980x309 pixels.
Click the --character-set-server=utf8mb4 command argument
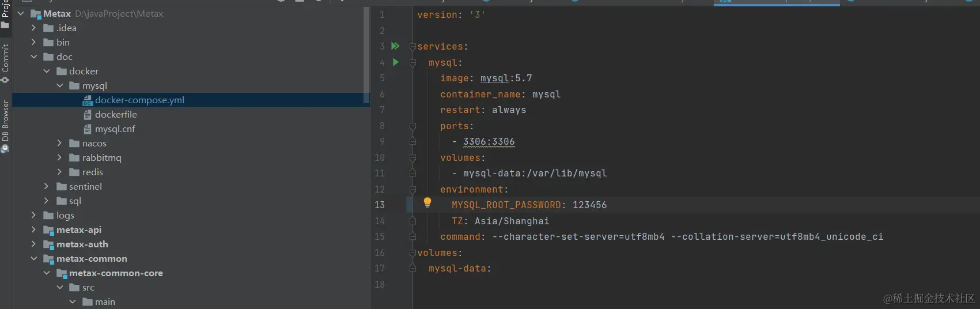pyautogui.click(x=578, y=237)
